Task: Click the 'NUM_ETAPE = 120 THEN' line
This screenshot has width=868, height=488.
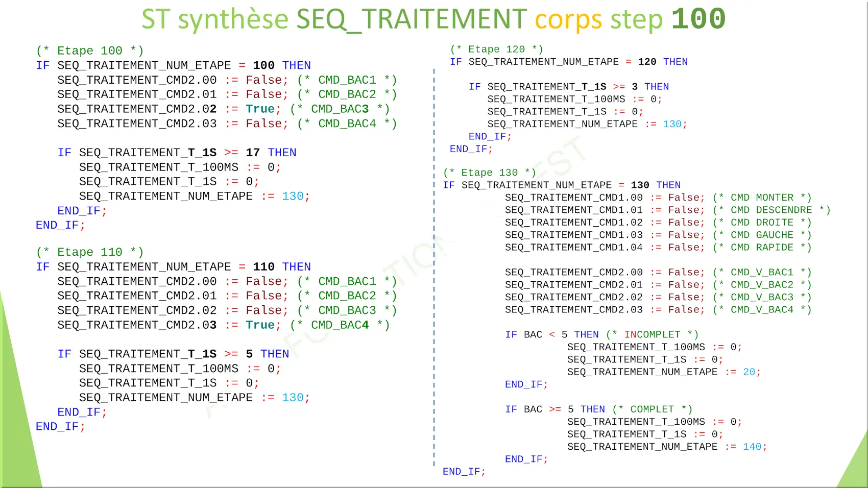Action: click(569, 62)
